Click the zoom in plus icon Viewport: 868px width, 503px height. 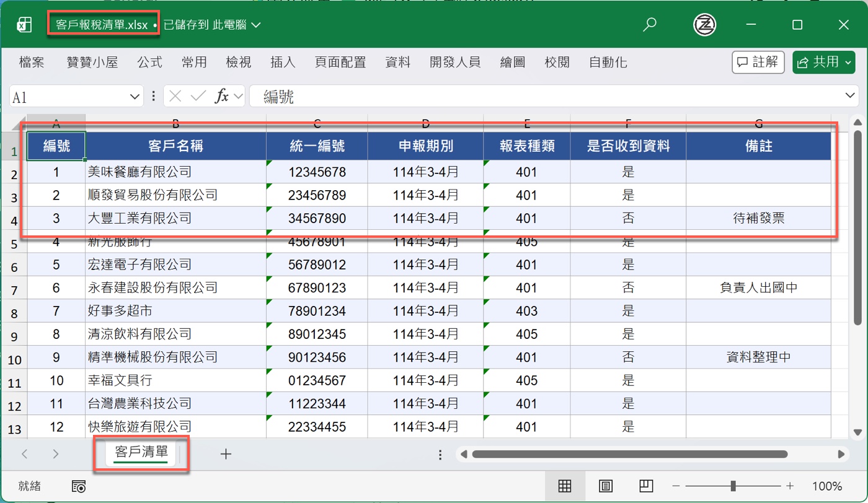click(x=790, y=486)
